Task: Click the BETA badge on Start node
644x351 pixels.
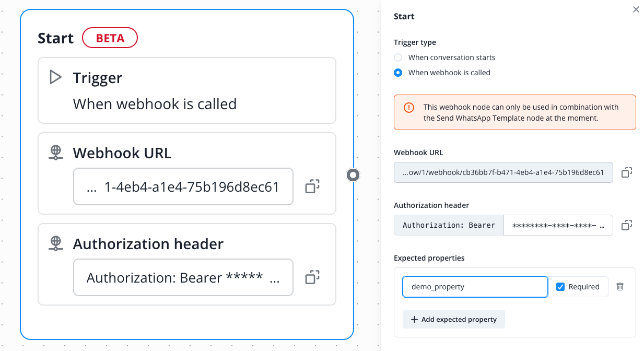Action: pos(110,38)
